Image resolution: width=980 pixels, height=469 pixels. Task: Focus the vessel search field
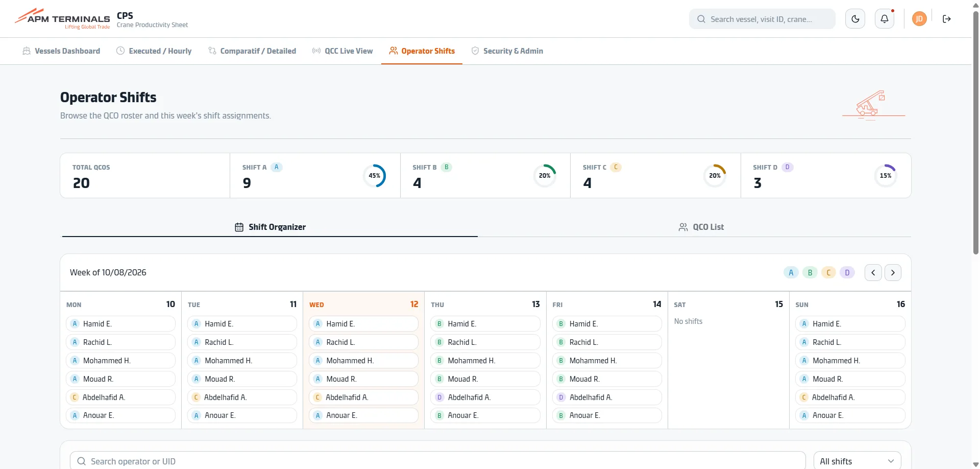(762, 19)
